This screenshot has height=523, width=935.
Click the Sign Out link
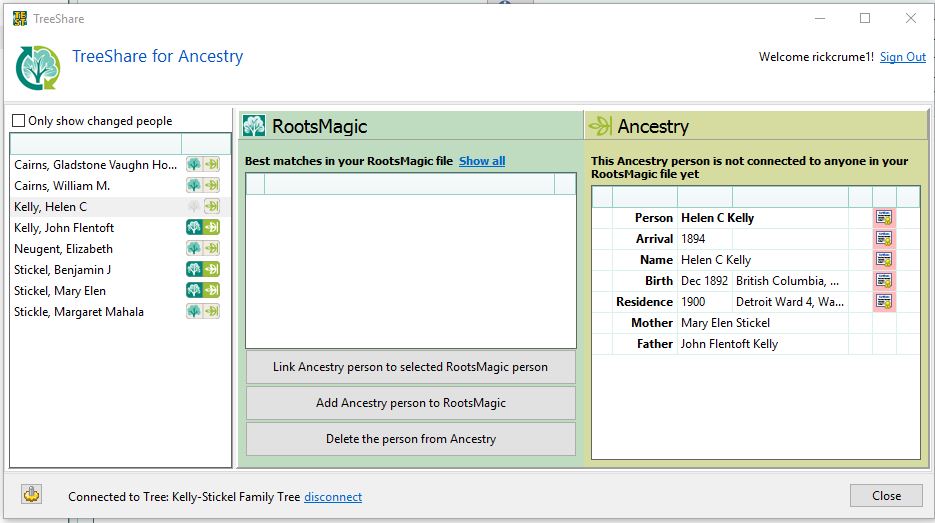(903, 57)
